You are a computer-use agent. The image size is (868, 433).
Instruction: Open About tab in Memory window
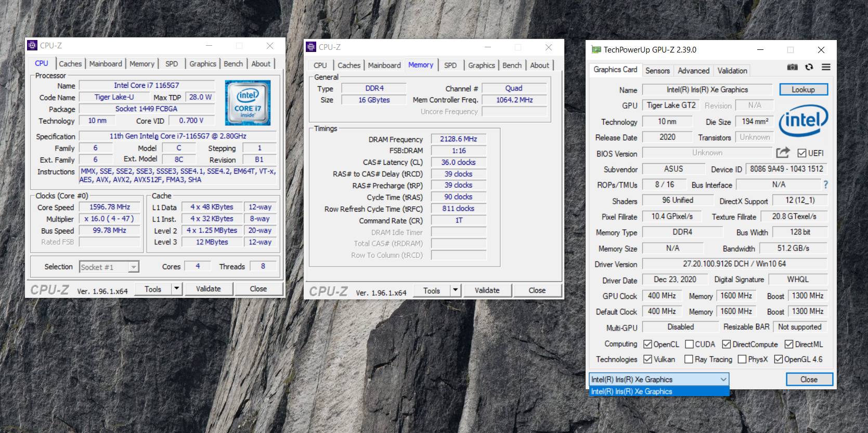[x=540, y=65]
